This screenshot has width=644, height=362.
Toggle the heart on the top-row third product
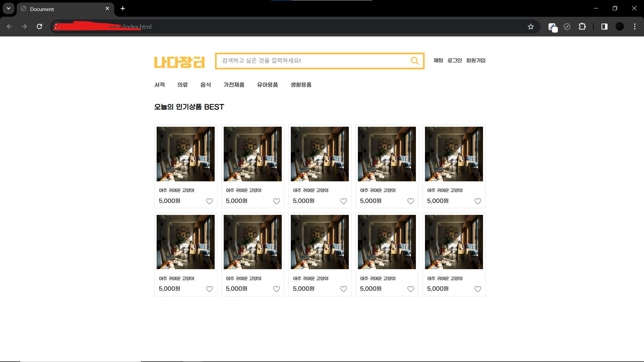coord(343,201)
